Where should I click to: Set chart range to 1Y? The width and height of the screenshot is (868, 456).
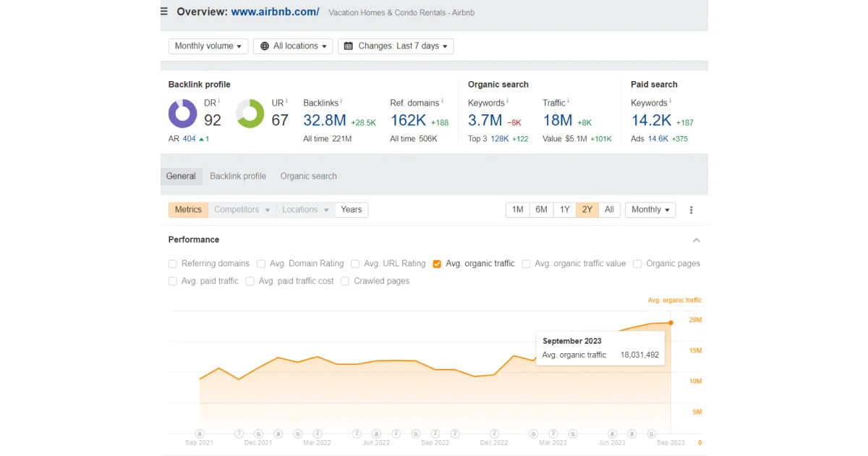[x=565, y=210]
